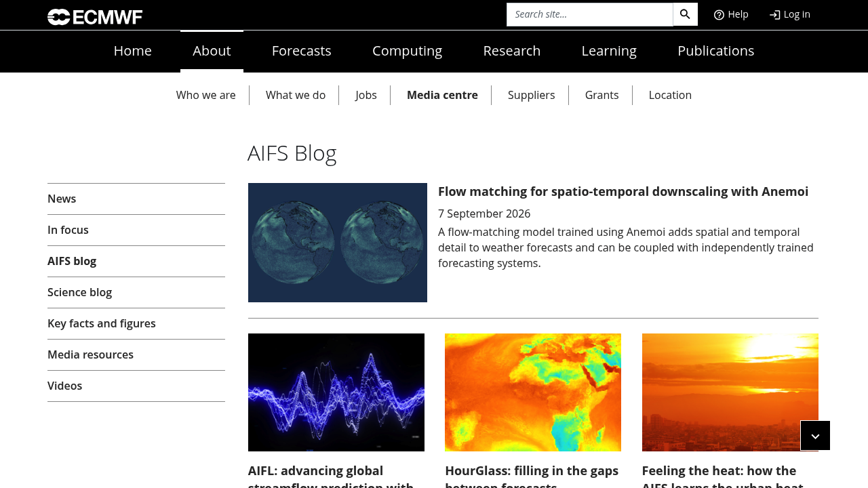Open the Computing menu item
The width and height of the screenshot is (868, 488).
pyautogui.click(x=407, y=51)
